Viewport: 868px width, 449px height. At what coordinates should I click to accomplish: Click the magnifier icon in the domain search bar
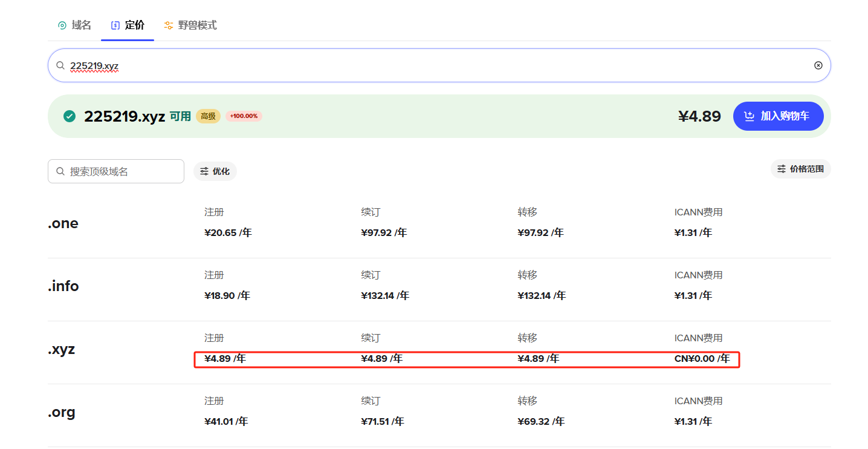coord(60,65)
